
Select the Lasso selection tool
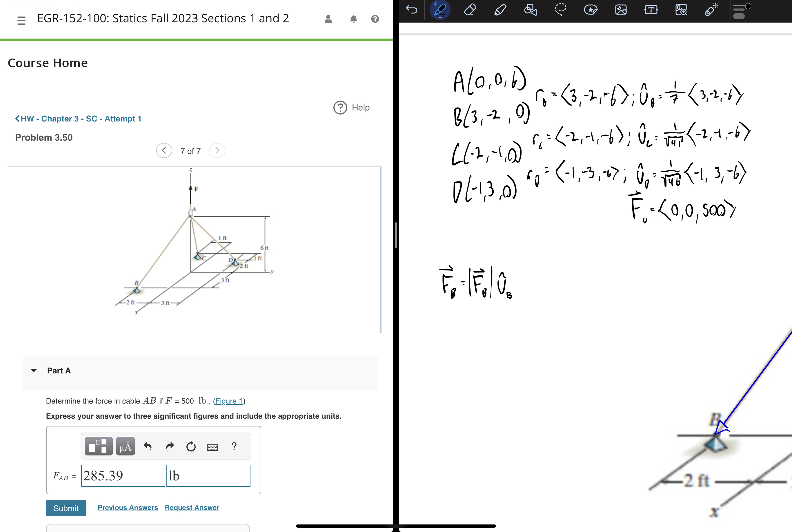tap(560, 10)
